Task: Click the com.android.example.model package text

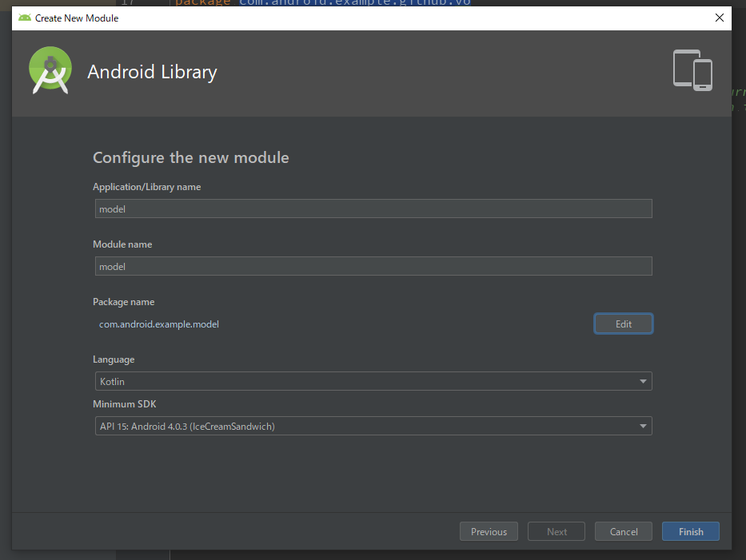Action: tap(159, 324)
